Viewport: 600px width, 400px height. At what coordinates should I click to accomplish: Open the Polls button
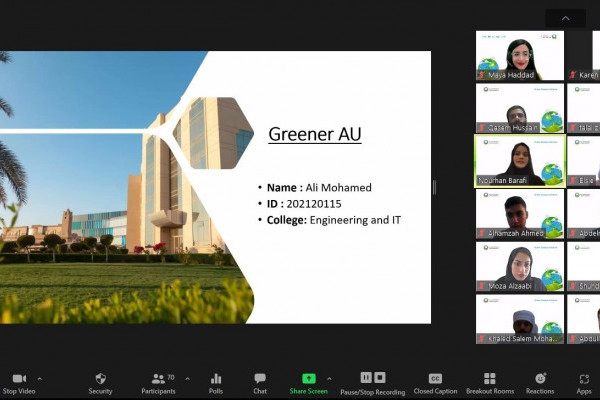(216, 379)
